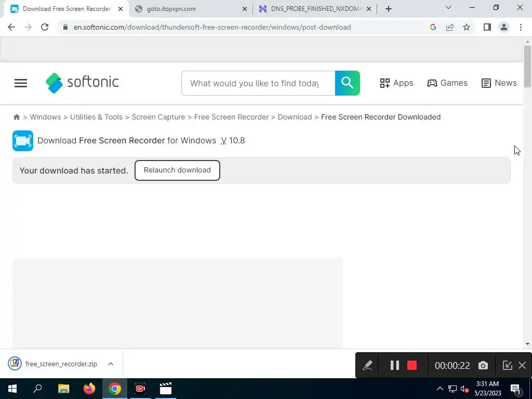
Task: Close the DNS_PROBE_FINISHED_NXDOMAIN tab
Action: [x=369, y=9]
